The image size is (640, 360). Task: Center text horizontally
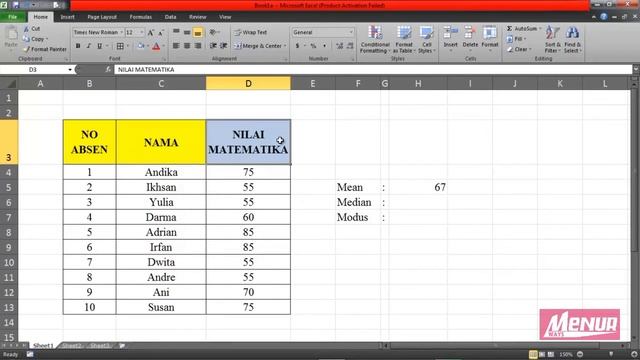[x=187, y=46]
